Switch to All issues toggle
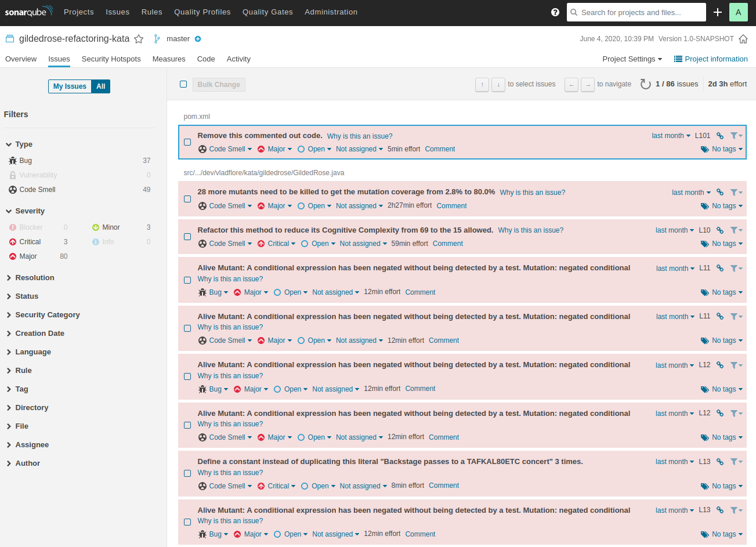Image resolution: width=756 pixels, height=547 pixels. pyautogui.click(x=101, y=86)
